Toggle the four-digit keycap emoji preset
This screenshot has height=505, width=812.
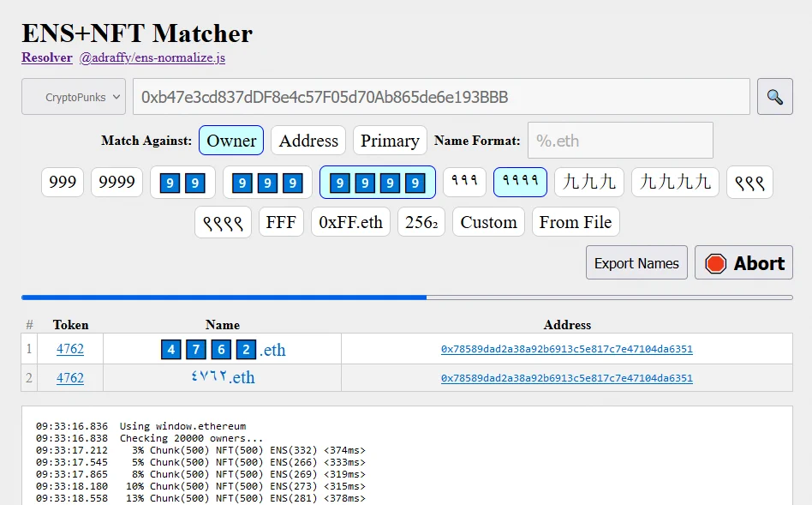[x=378, y=182]
